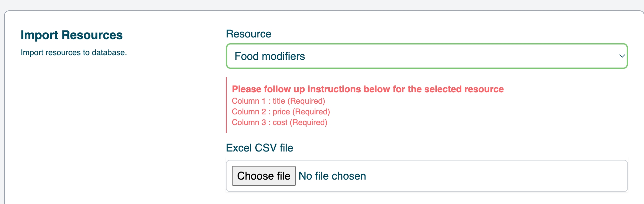644x204 pixels.
Task: Click the Resource field label
Action: click(x=248, y=34)
